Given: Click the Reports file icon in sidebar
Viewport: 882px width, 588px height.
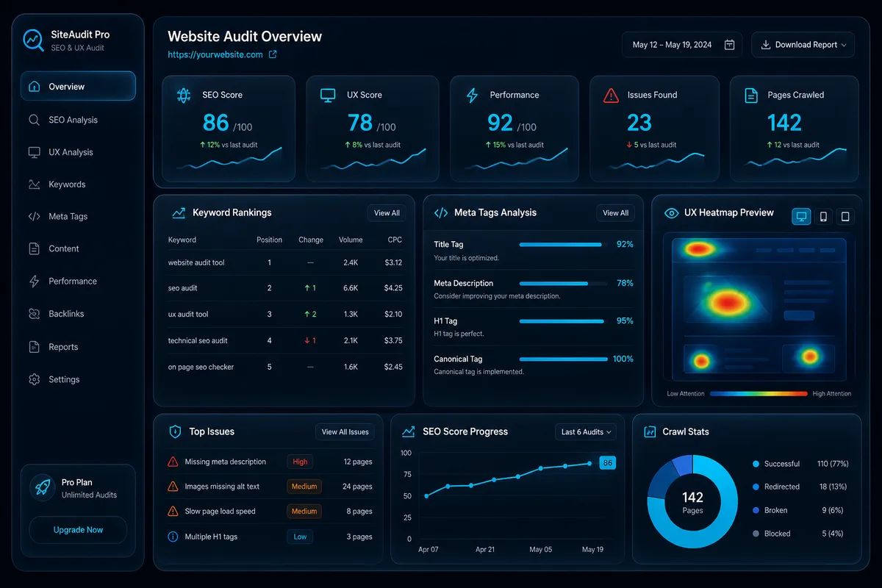Looking at the screenshot, I should [34, 347].
